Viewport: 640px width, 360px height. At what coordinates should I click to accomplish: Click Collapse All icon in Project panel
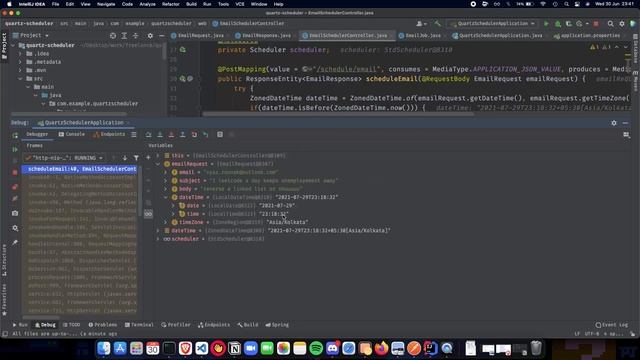coord(136,36)
